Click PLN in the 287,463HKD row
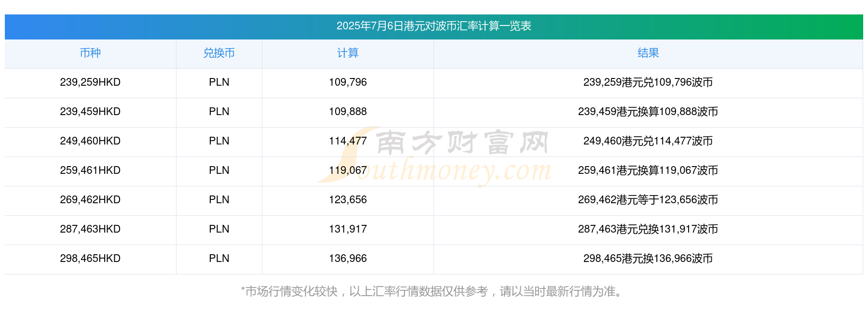 (x=219, y=229)
